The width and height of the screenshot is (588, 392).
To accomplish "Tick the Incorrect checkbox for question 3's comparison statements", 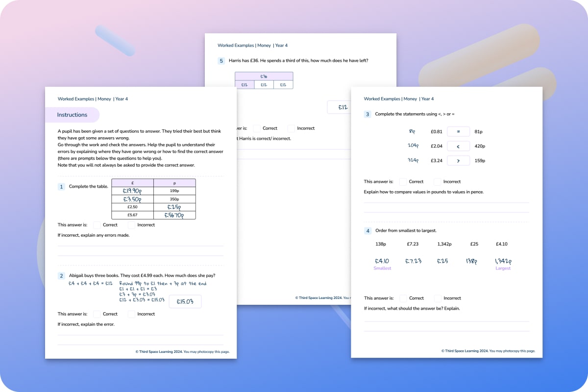I will [438, 181].
